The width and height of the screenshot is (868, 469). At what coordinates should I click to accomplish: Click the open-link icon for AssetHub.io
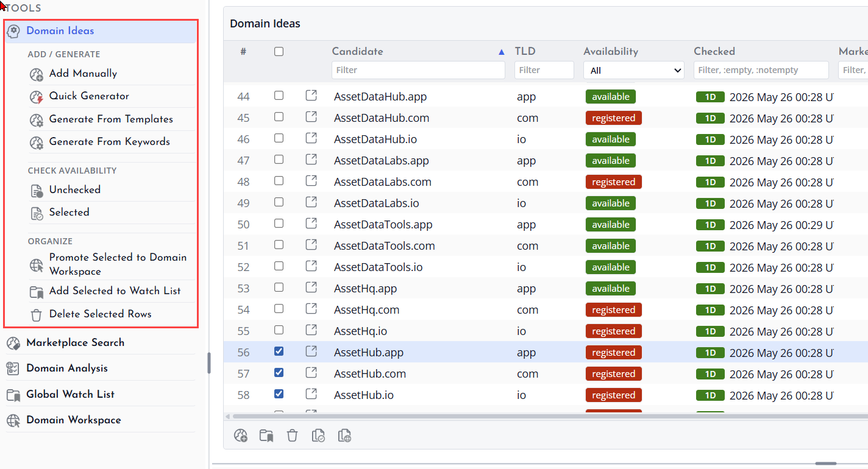click(311, 394)
